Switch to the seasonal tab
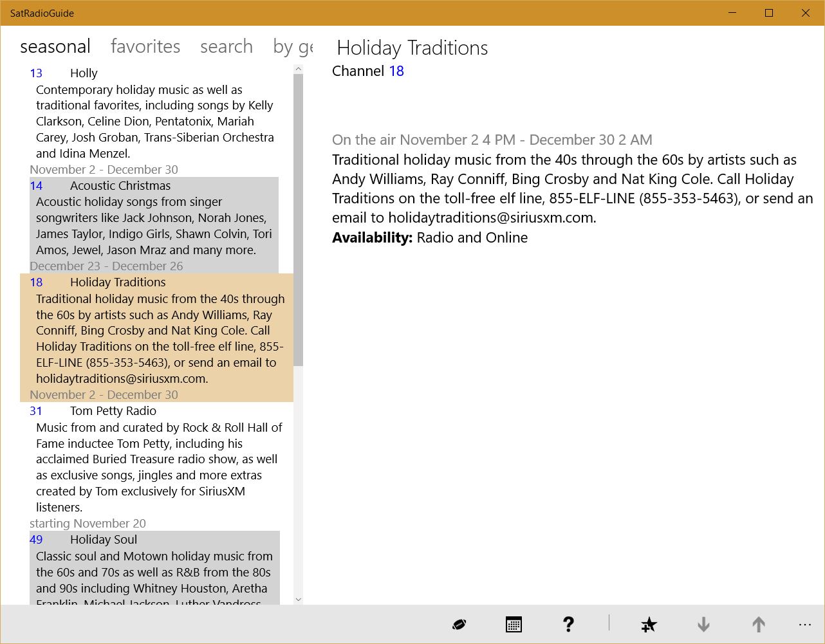The width and height of the screenshot is (825, 644). [55, 47]
